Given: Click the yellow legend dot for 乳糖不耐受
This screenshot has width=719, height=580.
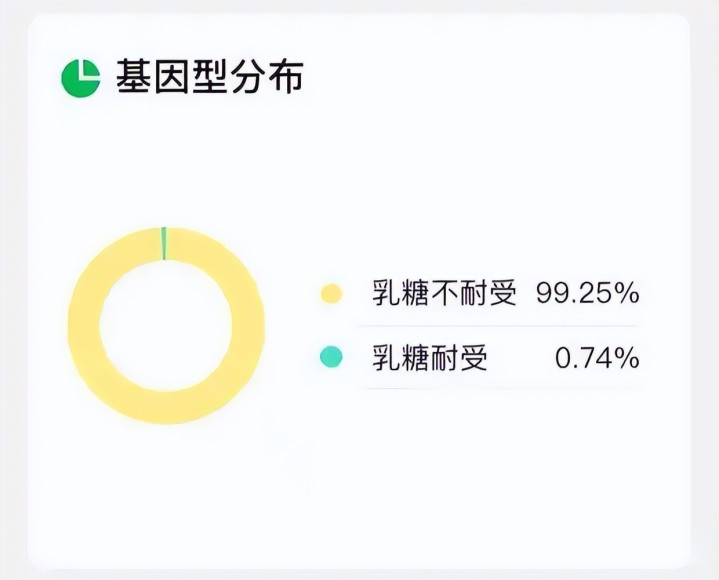Looking at the screenshot, I should (x=331, y=294).
